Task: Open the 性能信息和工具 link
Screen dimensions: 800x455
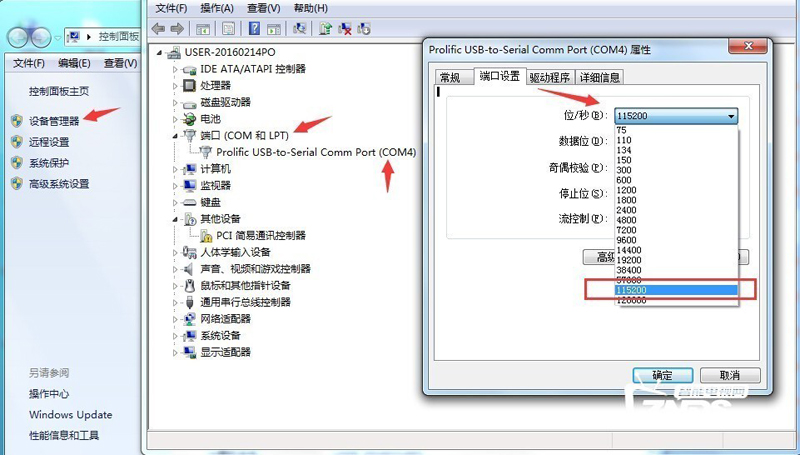Action: (64, 435)
